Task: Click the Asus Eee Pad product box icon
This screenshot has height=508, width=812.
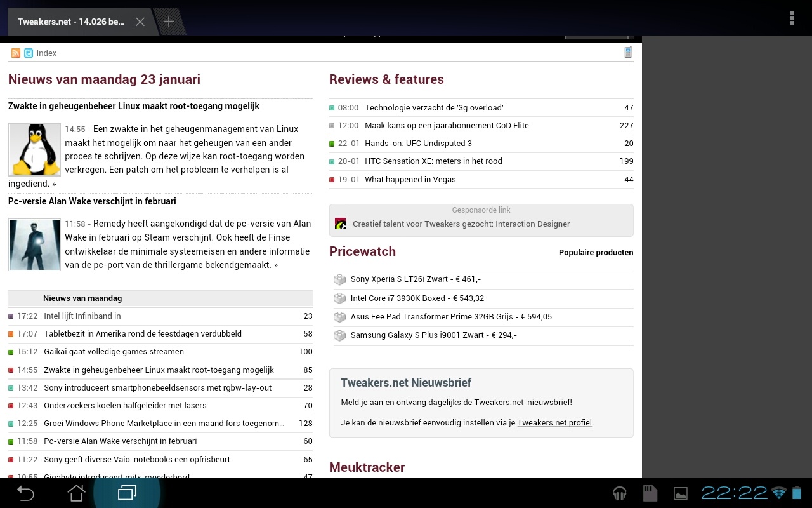Action: coord(340,317)
